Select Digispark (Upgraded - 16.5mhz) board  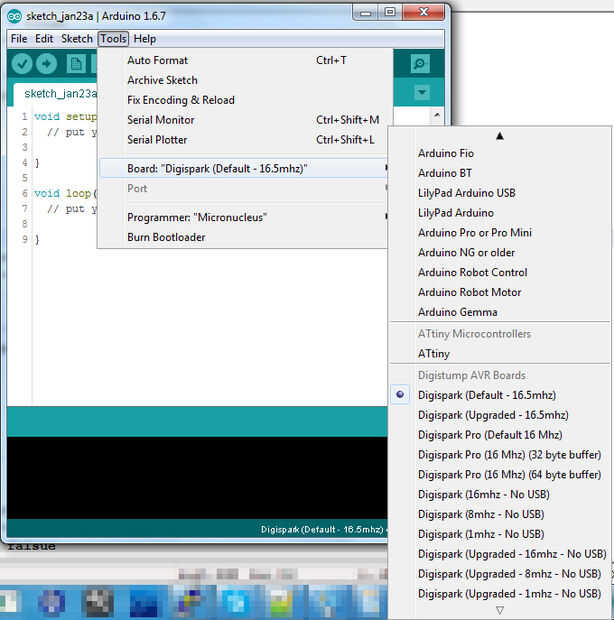(x=500, y=415)
